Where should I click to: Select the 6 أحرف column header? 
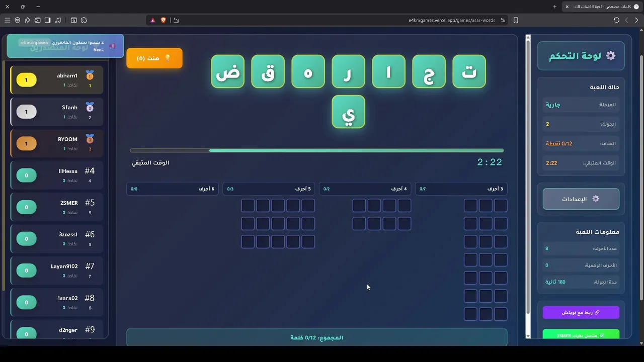[x=173, y=189]
